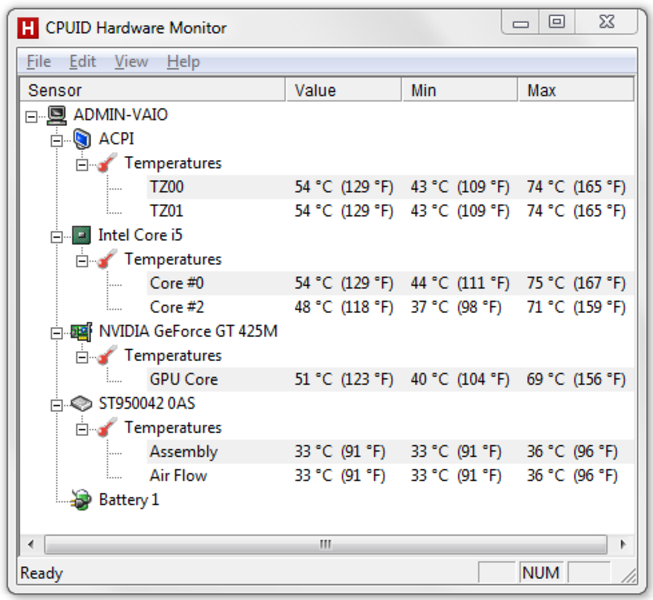This screenshot has height=600, width=653.
Task: Click the scroll right arrow
Action: pos(623,544)
